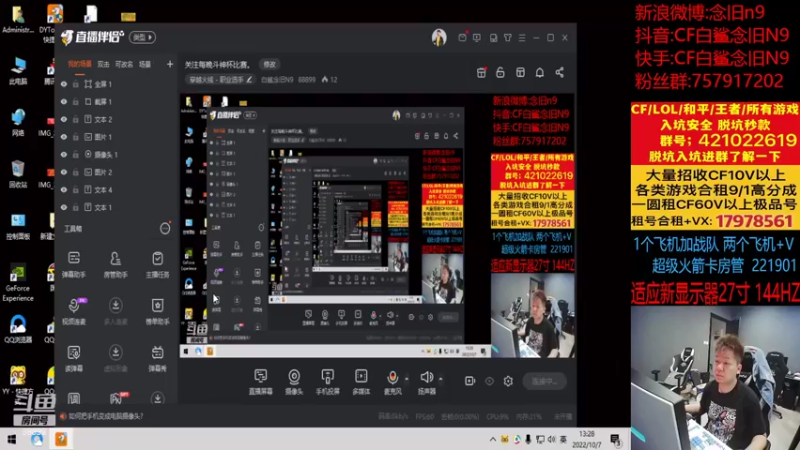The height and width of the screenshot is (450, 800).
Task: Open GeForce Experience desktop icon
Action: (17, 284)
